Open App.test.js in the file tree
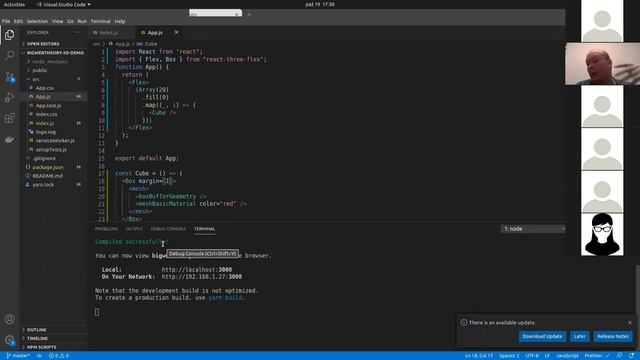640x360 pixels. click(48, 105)
